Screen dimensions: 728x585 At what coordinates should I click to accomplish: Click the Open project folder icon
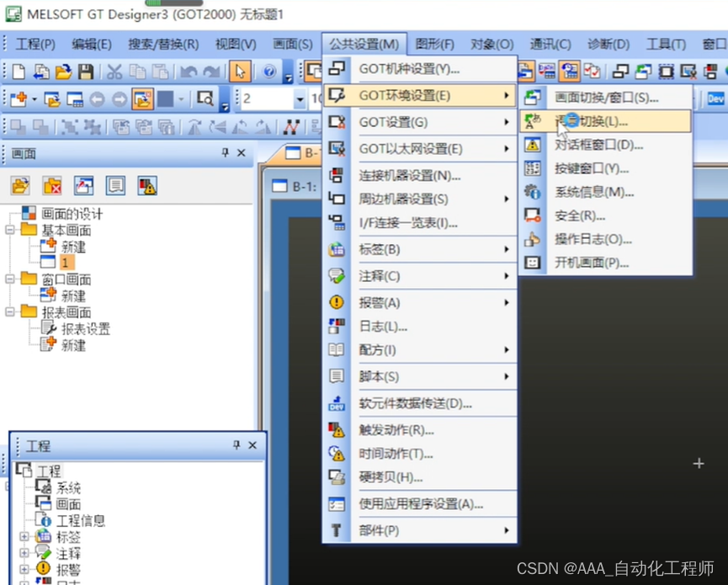coord(63,72)
